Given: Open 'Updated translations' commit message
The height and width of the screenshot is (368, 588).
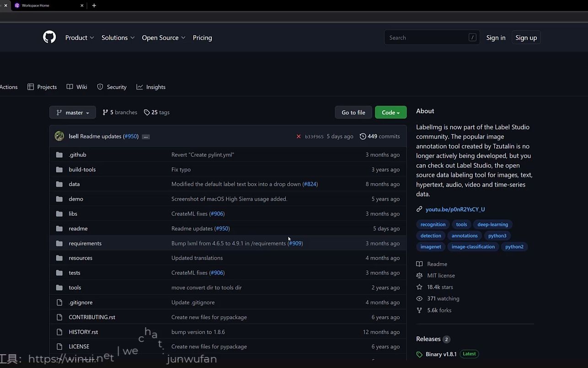Looking at the screenshot, I should pos(197,258).
